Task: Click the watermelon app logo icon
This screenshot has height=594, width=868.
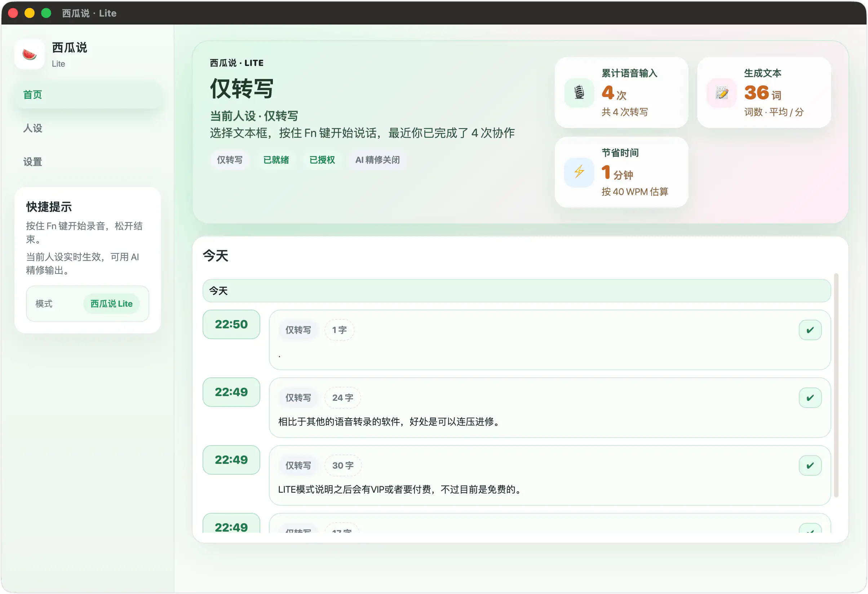Action: [x=30, y=54]
